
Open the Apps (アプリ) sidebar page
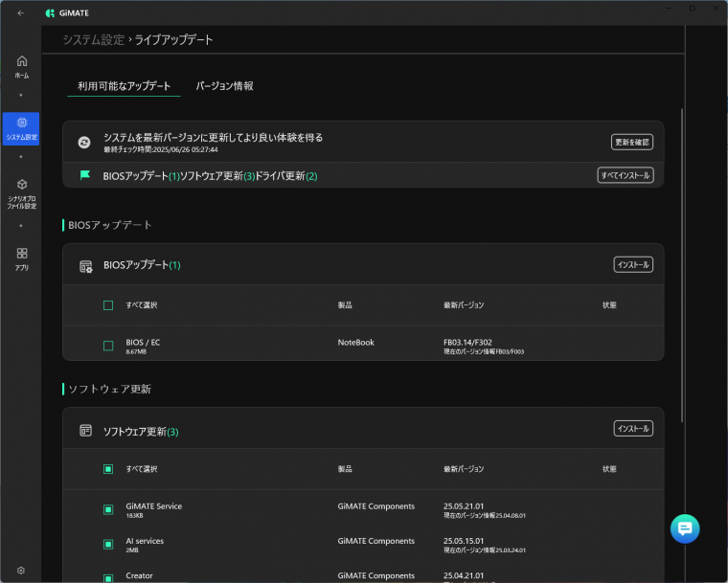tap(22, 259)
